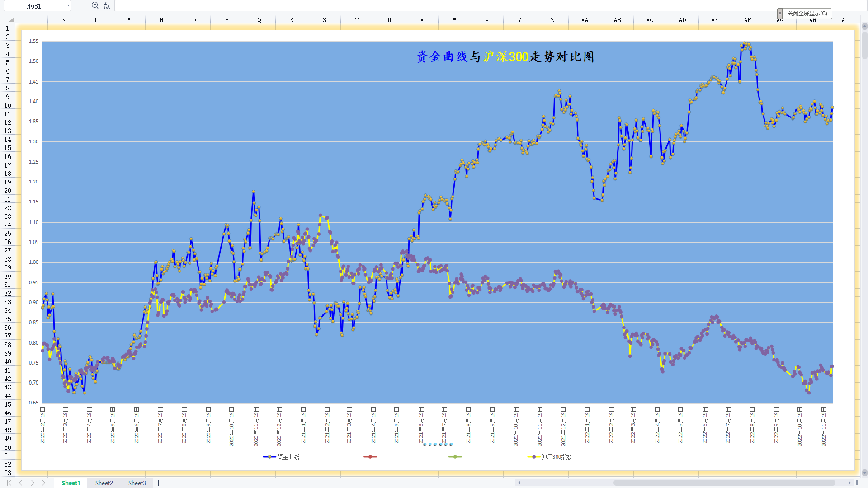The image size is (868, 488).
Task: Select row 1 header
Action: tap(8, 28)
